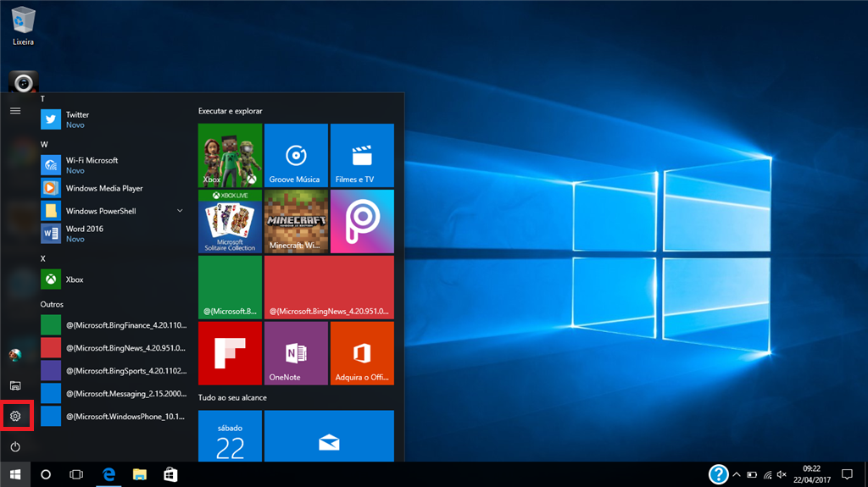Open Action Center notifications icon
868x487 pixels.
[847, 474]
